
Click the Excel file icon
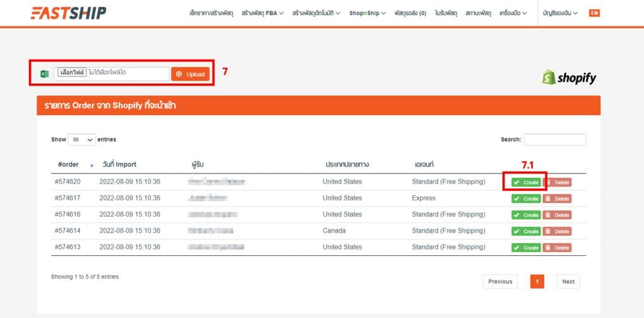[45, 74]
